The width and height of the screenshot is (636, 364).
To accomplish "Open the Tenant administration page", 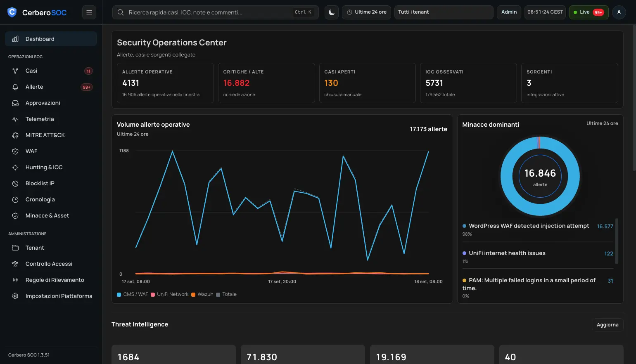I will click(x=51, y=248).
